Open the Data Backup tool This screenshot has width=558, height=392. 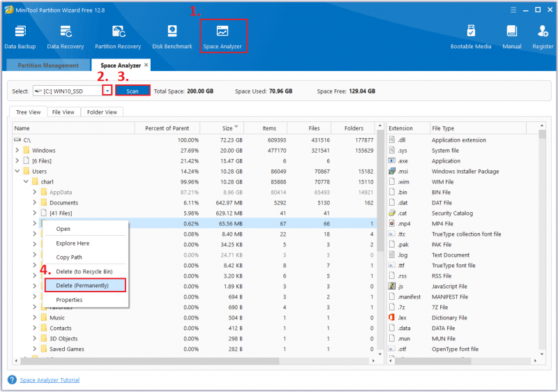click(x=20, y=37)
